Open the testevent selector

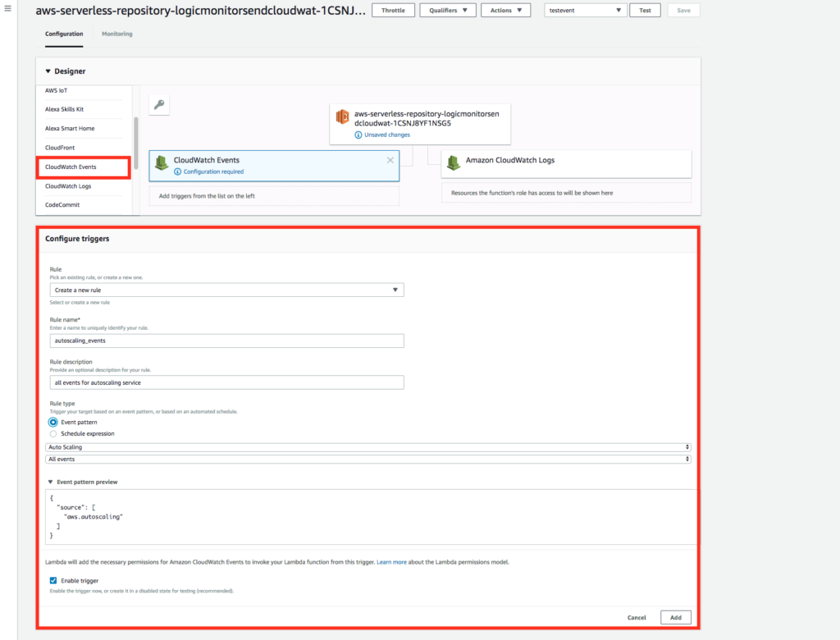(x=584, y=10)
